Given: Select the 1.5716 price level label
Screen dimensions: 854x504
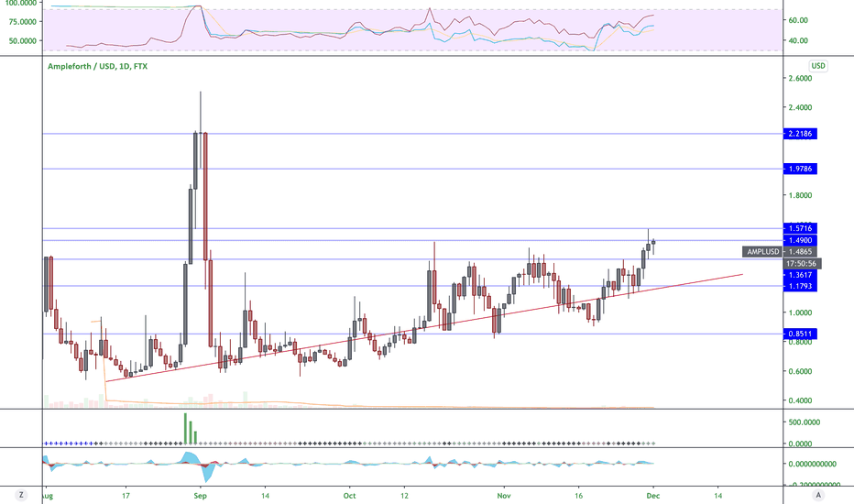Looking at the screenshot, I should click(800, 228).
